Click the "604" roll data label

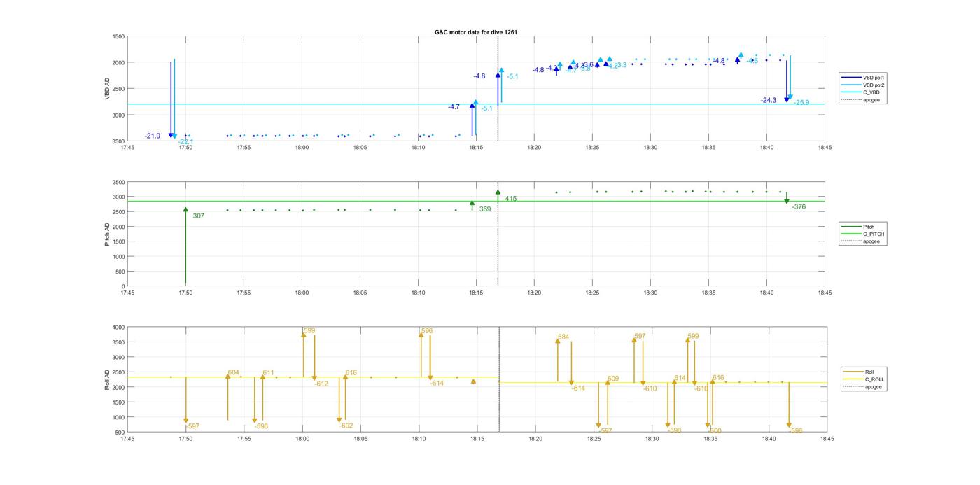tap(234, 373)
